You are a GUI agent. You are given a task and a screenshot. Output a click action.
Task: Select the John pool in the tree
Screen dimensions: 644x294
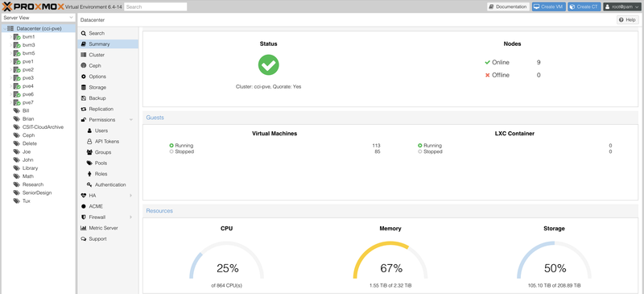click(28, 160)
